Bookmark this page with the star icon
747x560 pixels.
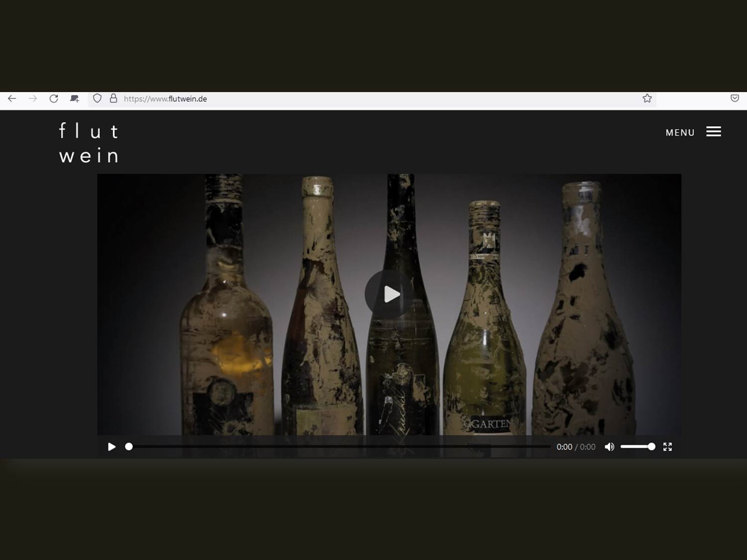647,98
